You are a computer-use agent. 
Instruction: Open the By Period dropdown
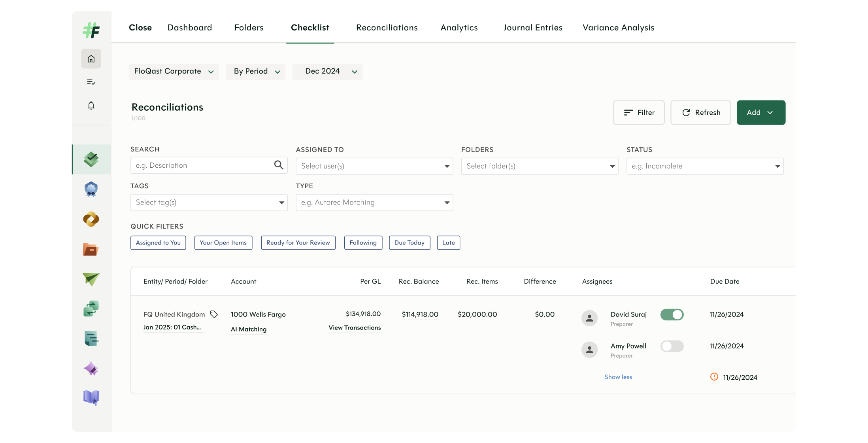[x=256, y=72]
